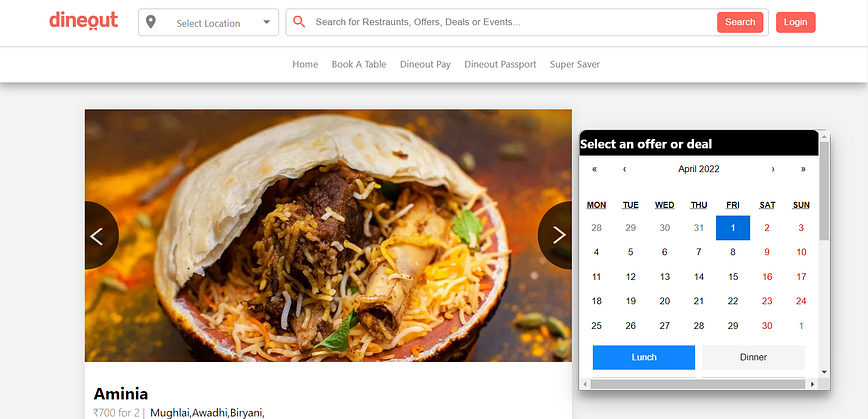Jump forward one year in calendar
868x419 pixels.
[x=803, y=169]
